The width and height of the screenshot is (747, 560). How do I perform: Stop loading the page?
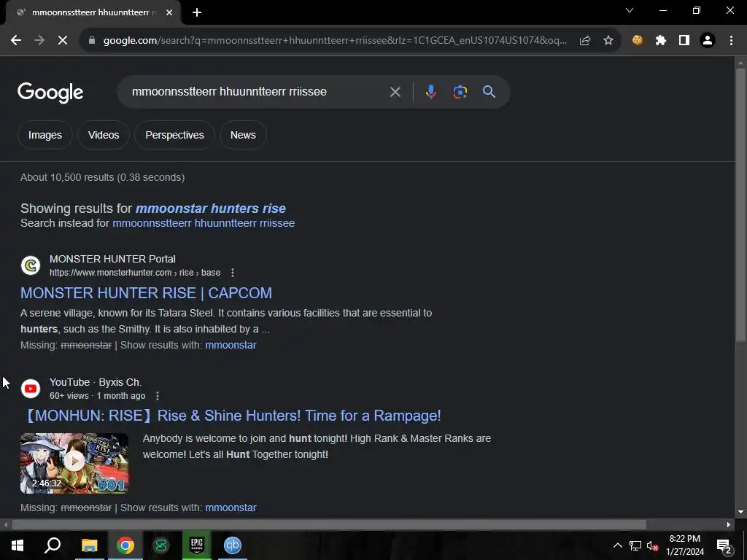click(63, 41)
